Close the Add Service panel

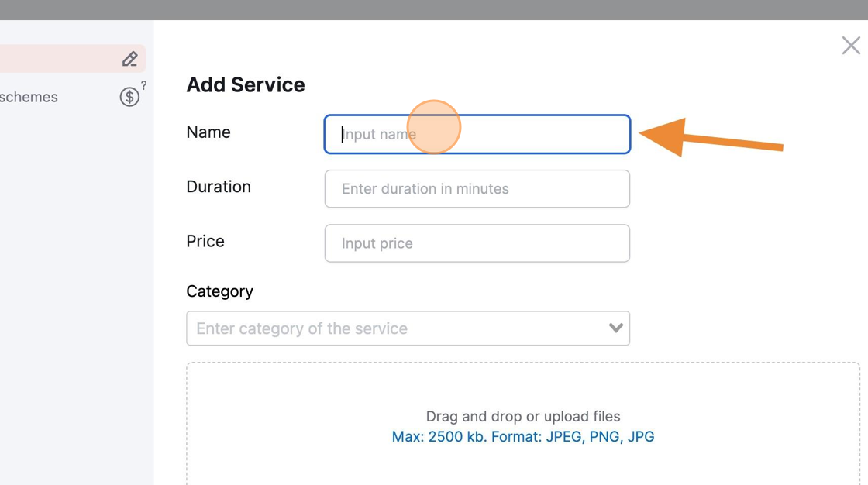click(851, 46)
